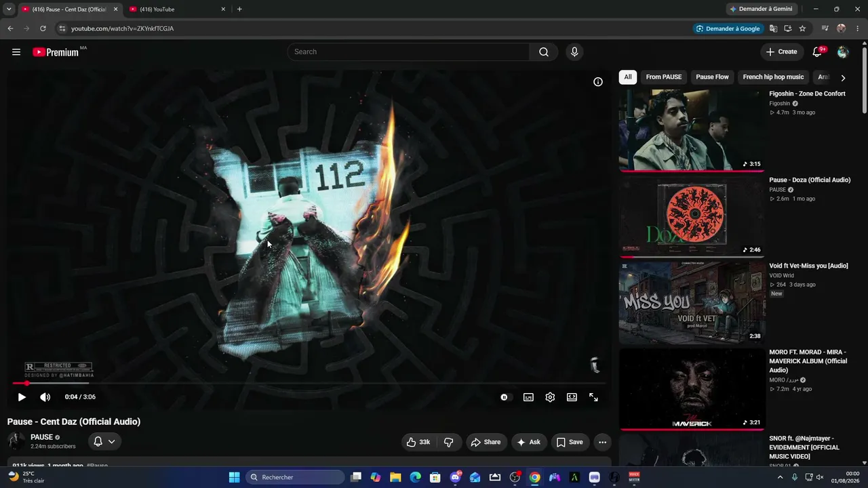Switch to theater mode
Screen dimensions: 868x488
[x=572, y=397]
